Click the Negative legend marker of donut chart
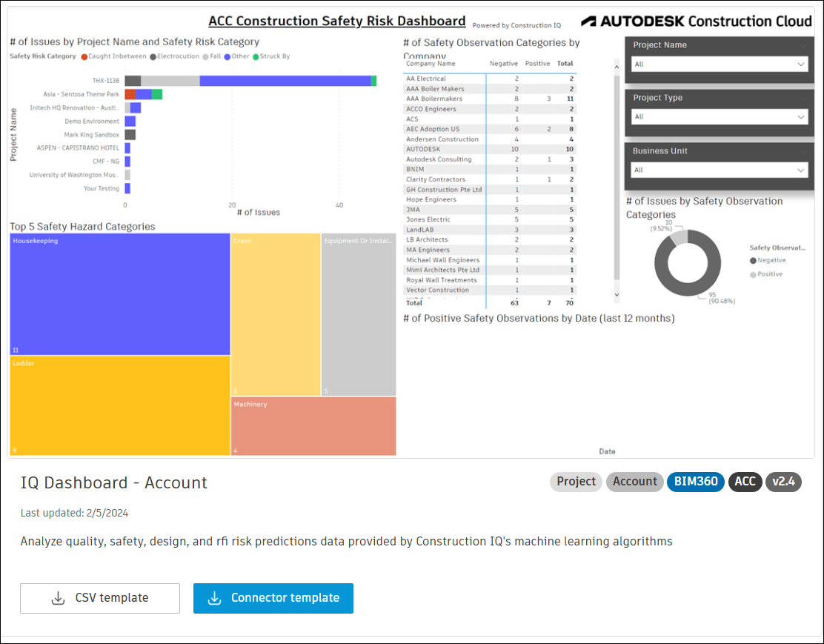Image resolution: width=824 pixels, height=644 pixels. tap(753, 261)
